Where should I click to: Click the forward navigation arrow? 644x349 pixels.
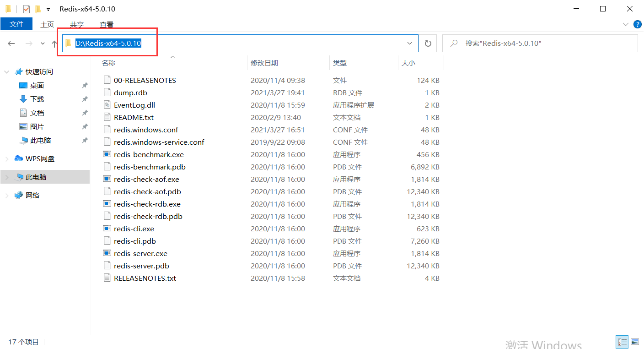click(x=28, y=43)
